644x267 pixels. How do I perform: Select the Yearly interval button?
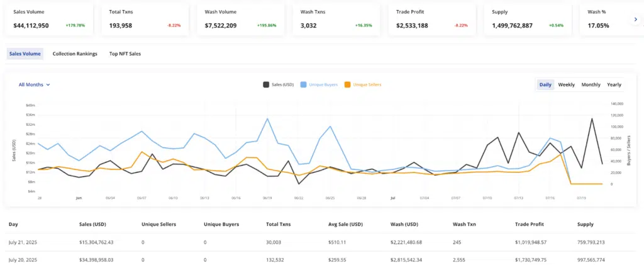[614, 84]
